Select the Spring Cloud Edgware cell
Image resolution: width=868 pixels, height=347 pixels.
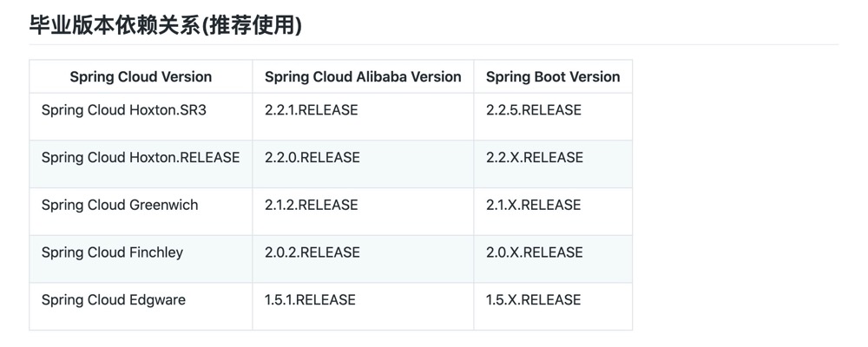point(114,300)
